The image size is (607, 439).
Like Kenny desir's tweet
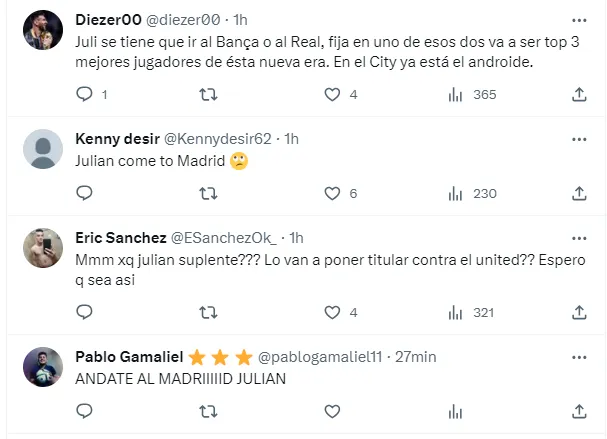coord(332,193)
